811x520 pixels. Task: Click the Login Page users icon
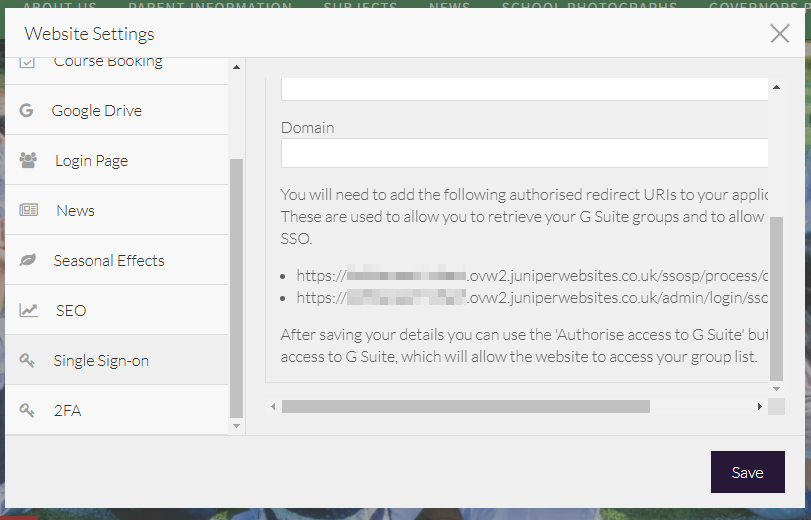coord(28,160)
